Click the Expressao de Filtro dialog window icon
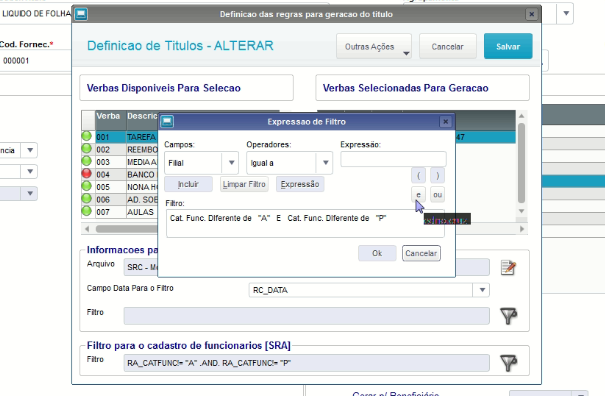The height and width of the screenshot is (396, 605). 167,122
